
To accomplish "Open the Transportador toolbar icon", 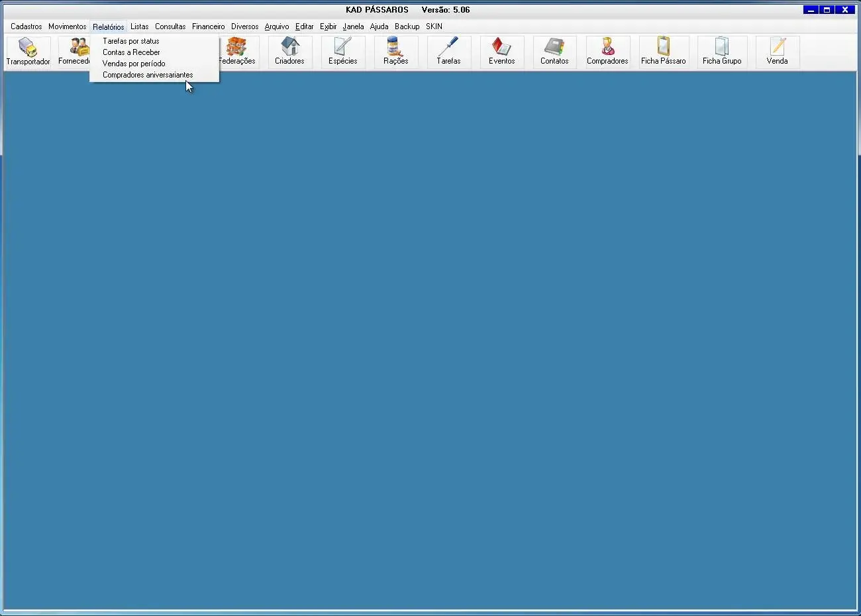I will pyautogui.click(x=28, y=52).
